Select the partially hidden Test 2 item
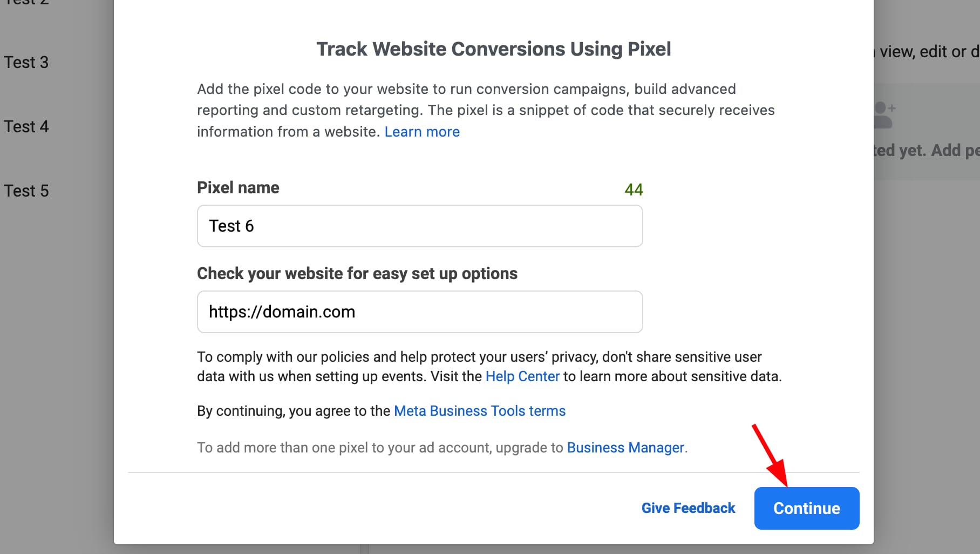This screenshot has width=980, height=554. [26, 3]
